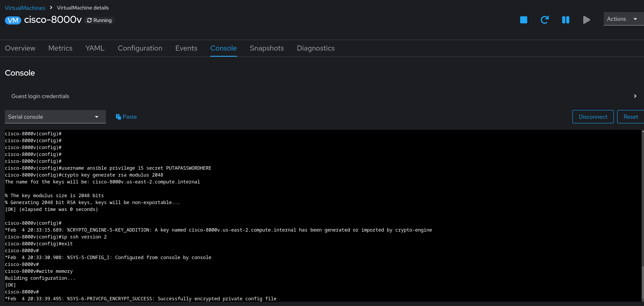Click the blue VM badge icon
This screenshot has height=306, width=644.
[x=13, y=20]
